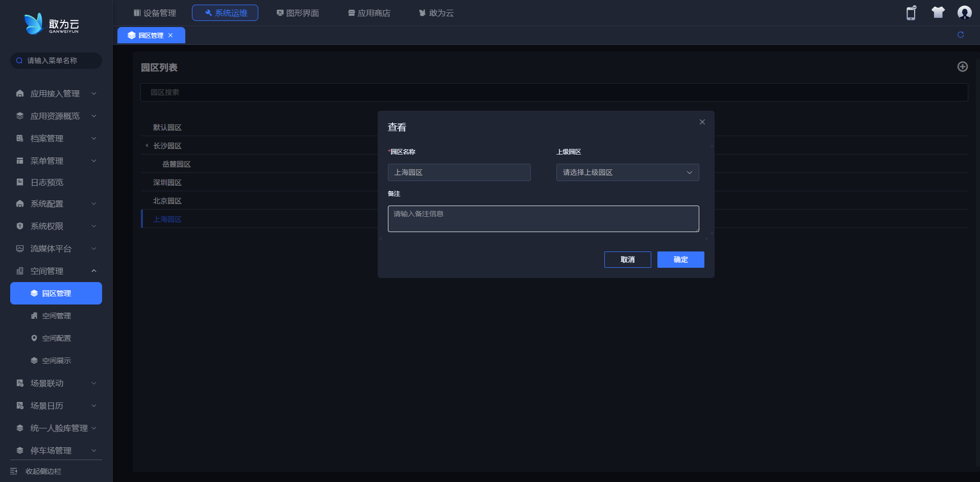Open 空间展示 in the sidebar

56,361
